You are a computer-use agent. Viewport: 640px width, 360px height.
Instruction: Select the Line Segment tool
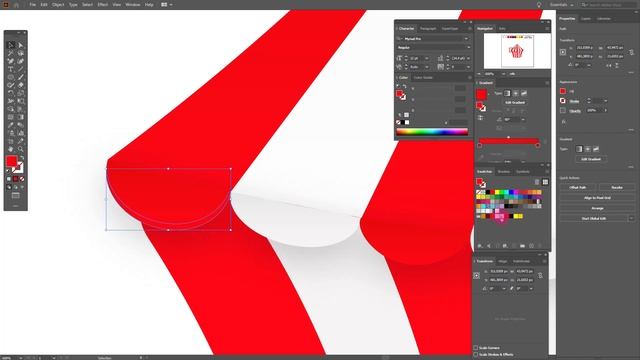(x=20, y=69)
